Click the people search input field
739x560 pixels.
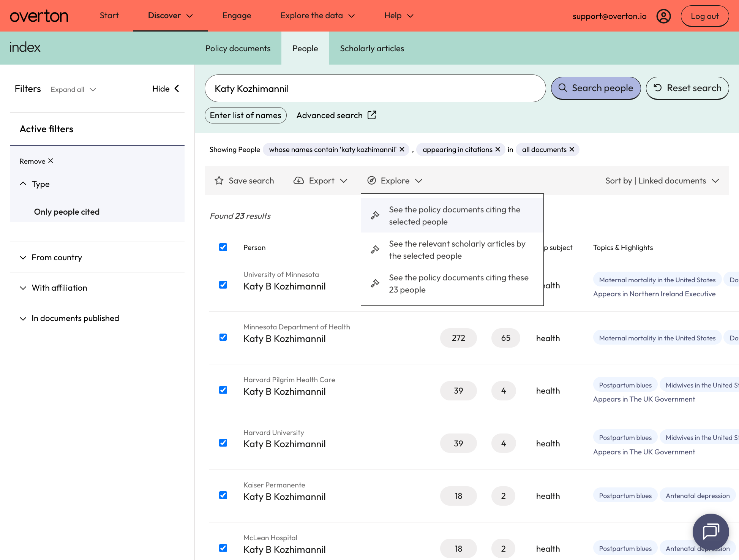pos(375,89)
